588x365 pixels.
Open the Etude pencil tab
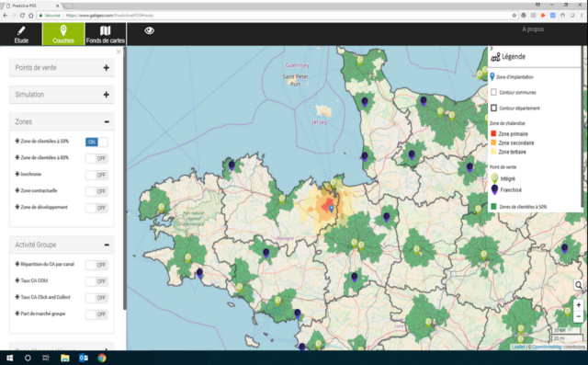click(x=21, y=34)
